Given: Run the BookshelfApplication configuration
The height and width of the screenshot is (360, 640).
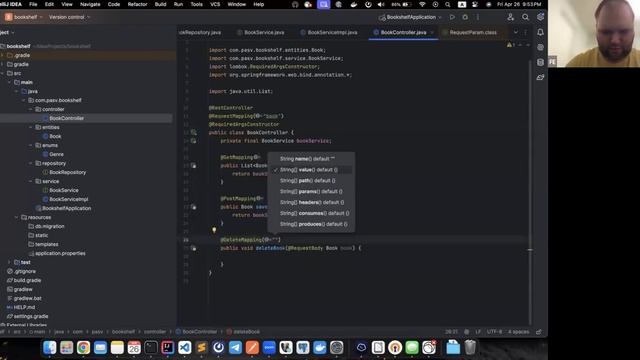Looking at the screenshot, I should [452, 17].
